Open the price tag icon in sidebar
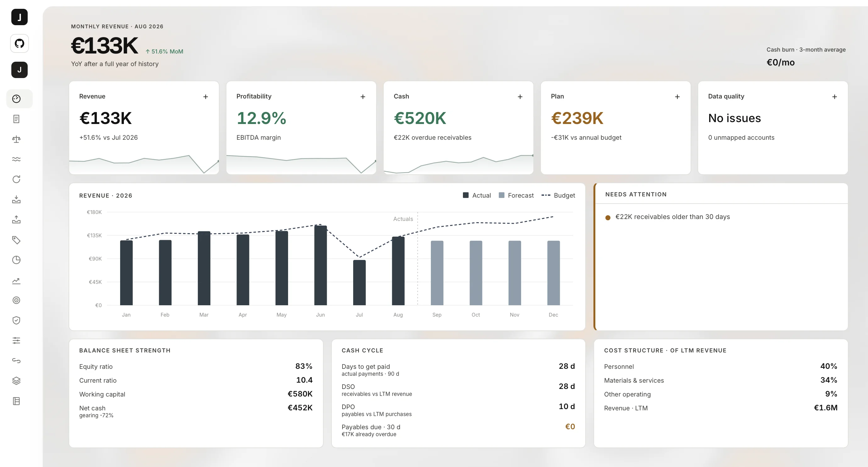 [x=16, y=240]
